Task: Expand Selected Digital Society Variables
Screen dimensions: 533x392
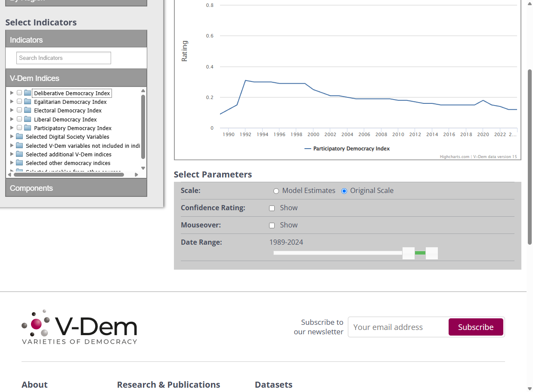Action: 12,137
